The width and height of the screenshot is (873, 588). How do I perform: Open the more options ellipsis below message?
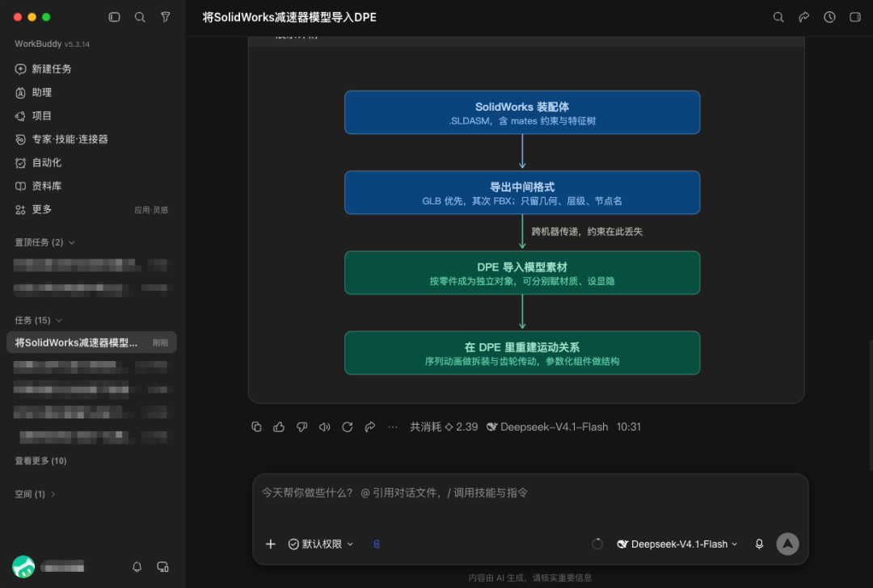point(393,426)
